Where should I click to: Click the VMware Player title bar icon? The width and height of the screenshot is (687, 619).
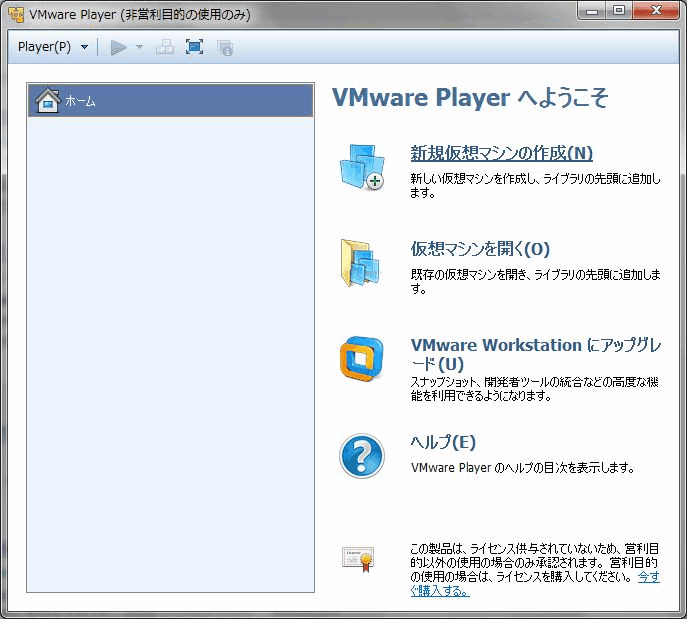pos(16,14)
